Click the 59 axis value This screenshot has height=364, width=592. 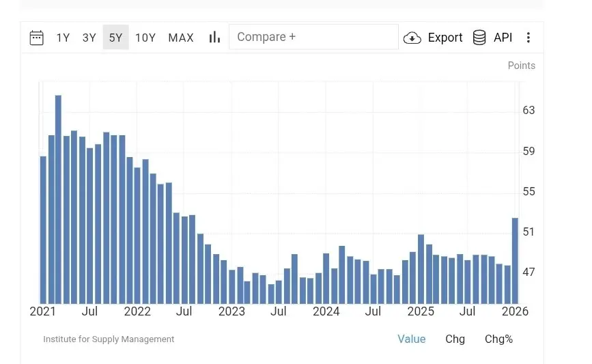click(x=528, y=151)
